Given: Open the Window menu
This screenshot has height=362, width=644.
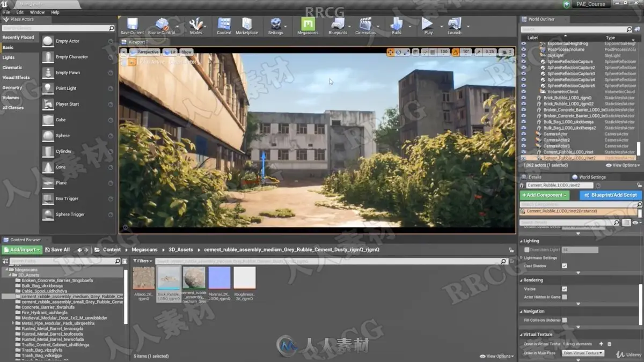Looking at the screenshot, I should [x=37, y=12].
